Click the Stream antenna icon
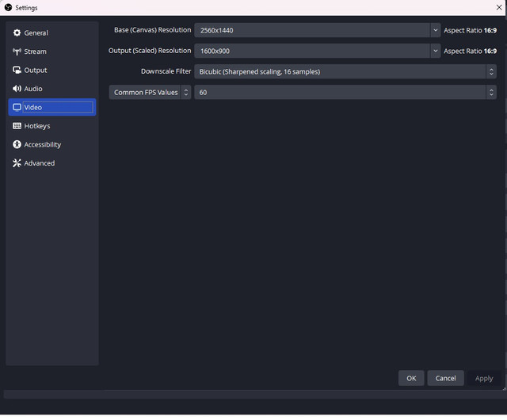Screen dimensions: 507x420 17,52
